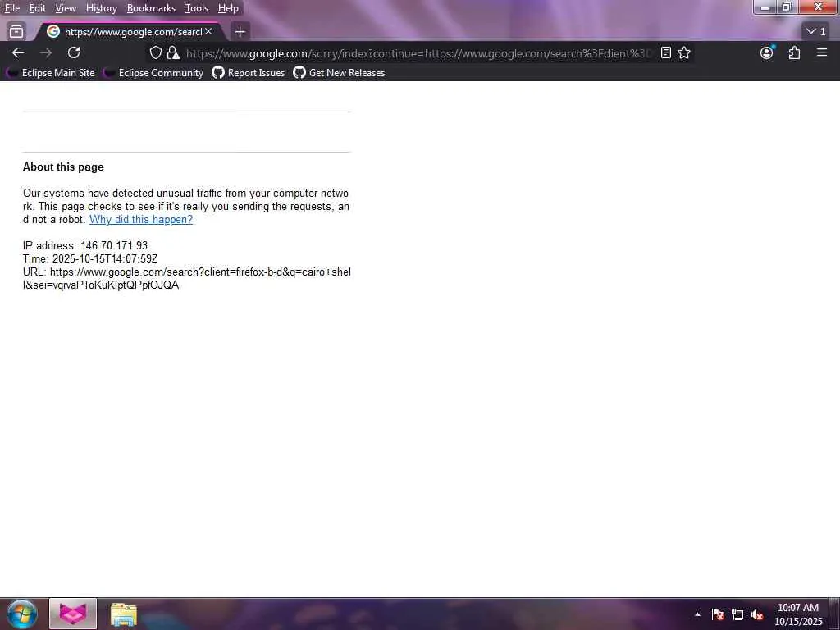Open the History menu

tap(101, 8)
